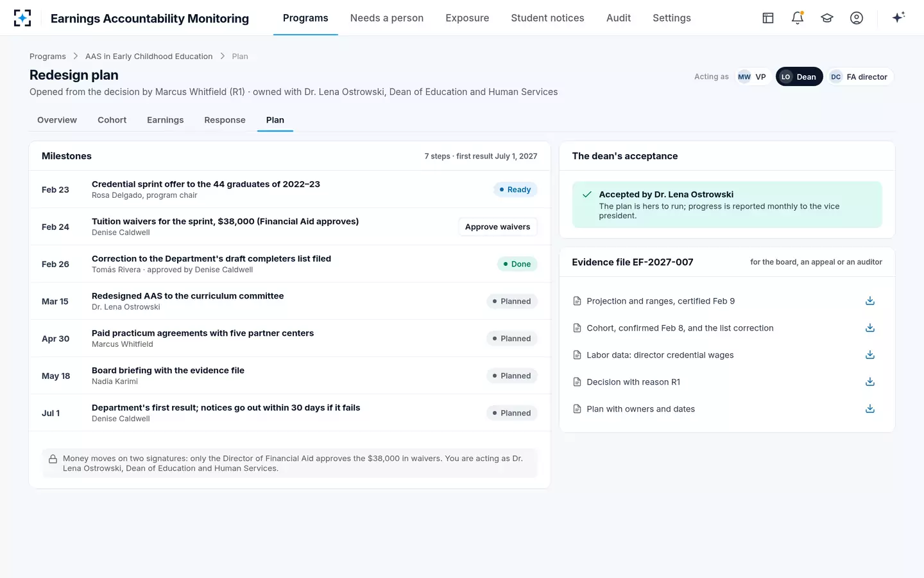
Task: Switch to the Cohort tab
Action: 112,120
